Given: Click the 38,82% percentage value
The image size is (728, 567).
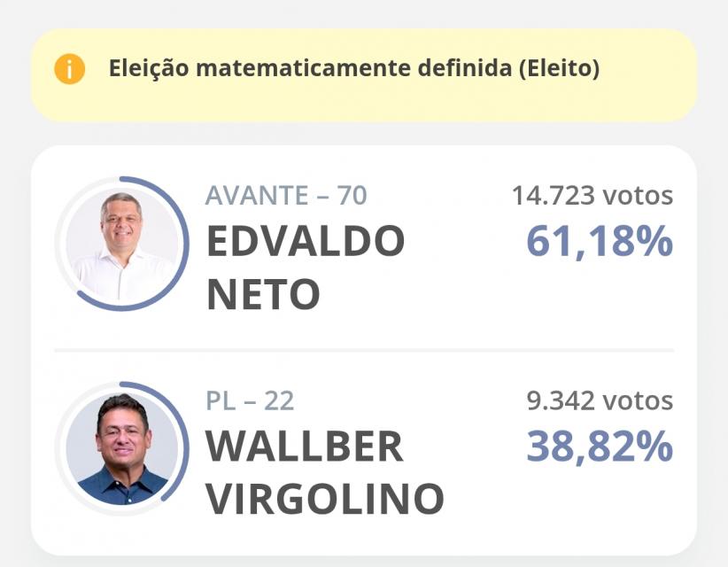Looking at the screenshot, I should pos(599,448).
